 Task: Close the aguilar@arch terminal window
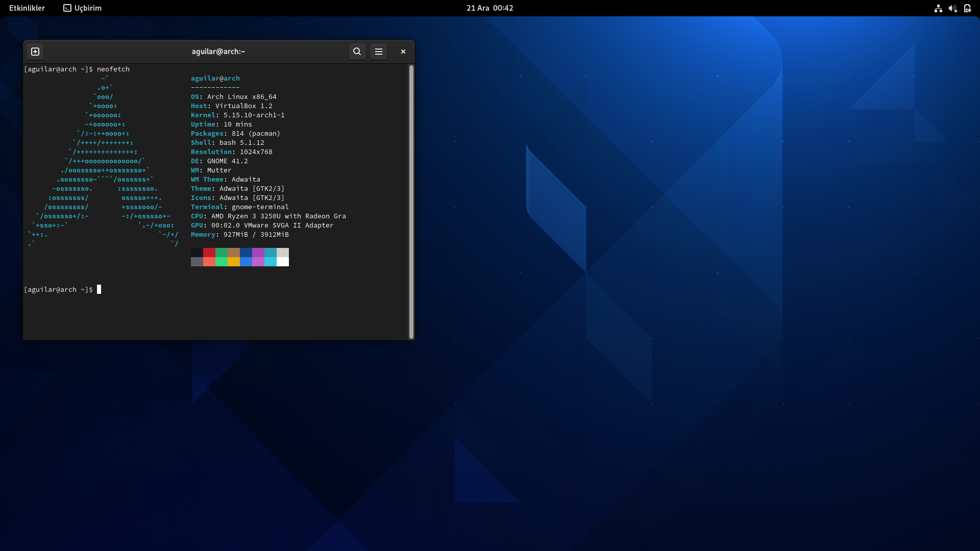403,52
